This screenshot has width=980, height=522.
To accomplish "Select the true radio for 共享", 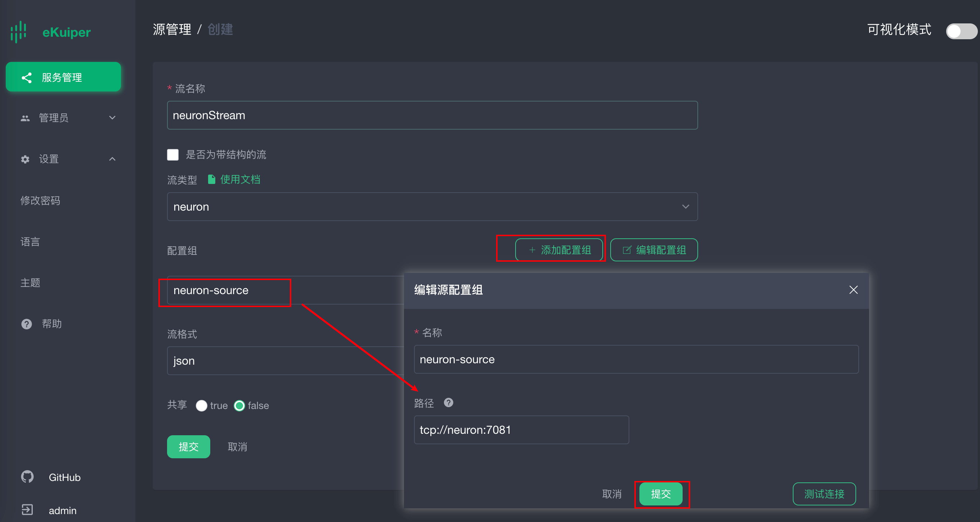I will coord(201,406).
